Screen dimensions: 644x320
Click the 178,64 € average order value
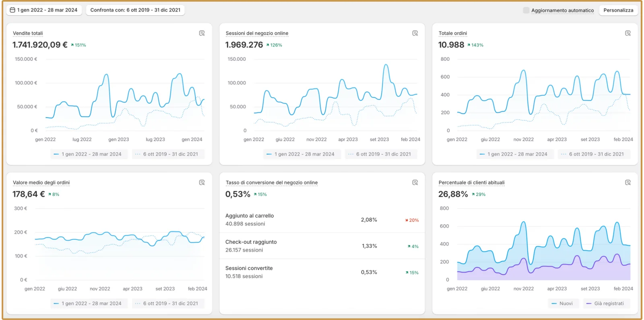pyautogui.click(x=29, y=194)
